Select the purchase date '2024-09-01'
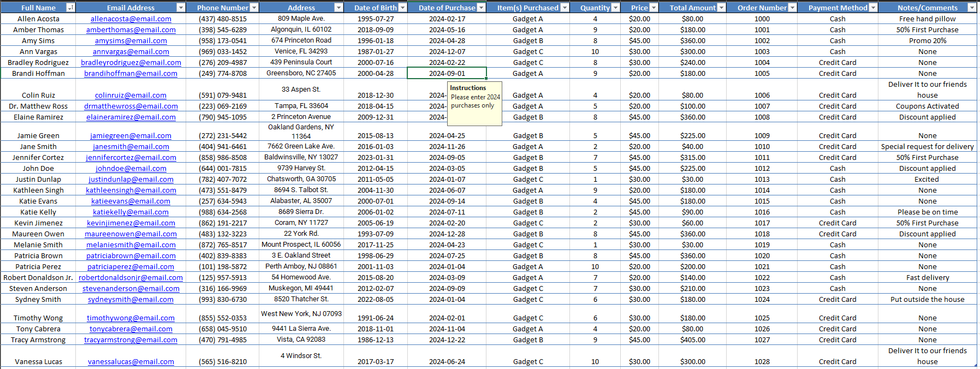Image resolution: width=980 pixels, height=369 pixels. [x=447, y=73]
